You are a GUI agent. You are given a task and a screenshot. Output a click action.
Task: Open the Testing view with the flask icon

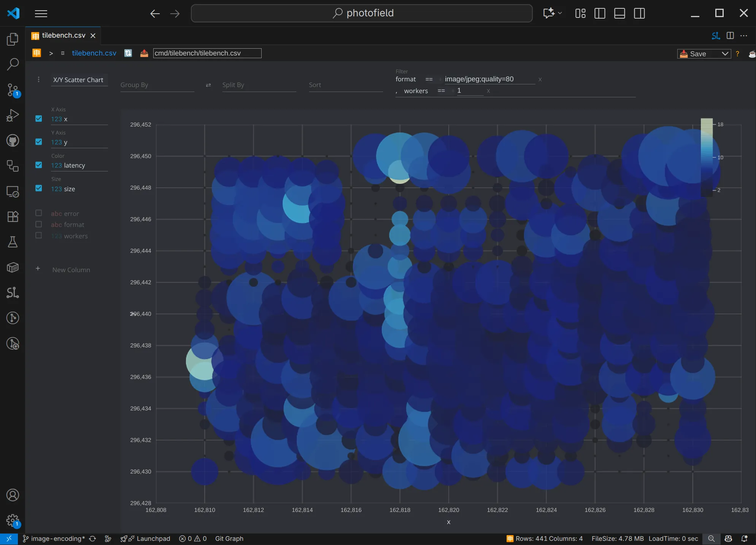pos(13,242)
